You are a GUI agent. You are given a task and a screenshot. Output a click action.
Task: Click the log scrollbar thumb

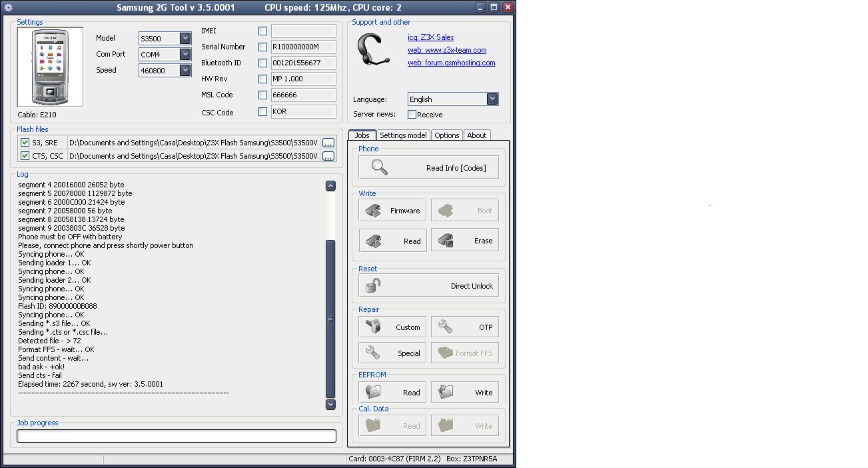pyautogui.click(x=330, y=319)
